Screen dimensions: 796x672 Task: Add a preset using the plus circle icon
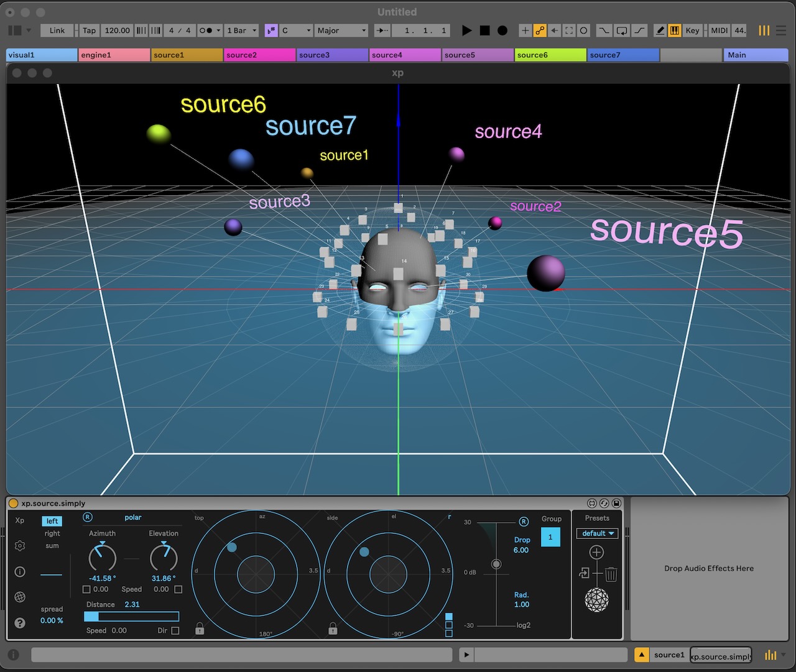(x=596, y=552)
